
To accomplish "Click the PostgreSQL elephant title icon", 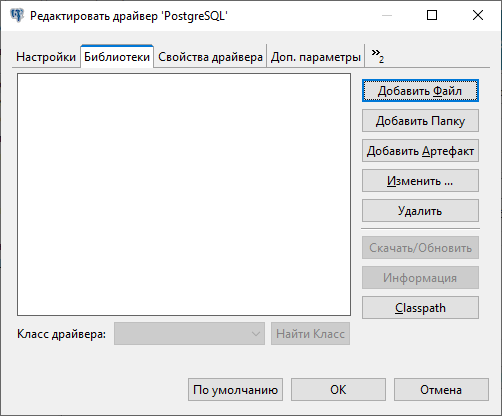I will [17, 15].
